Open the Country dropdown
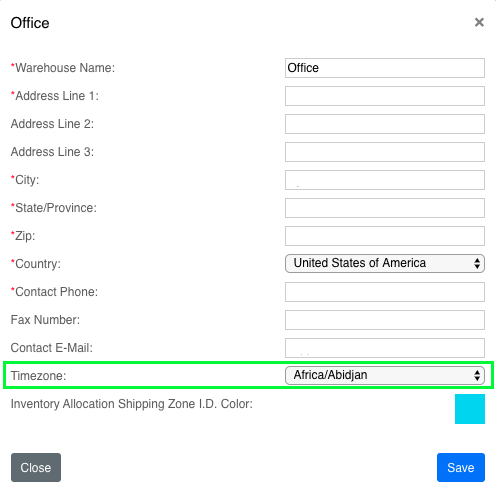The width and height of the screenshot is (496, 492). coord(385,263)
